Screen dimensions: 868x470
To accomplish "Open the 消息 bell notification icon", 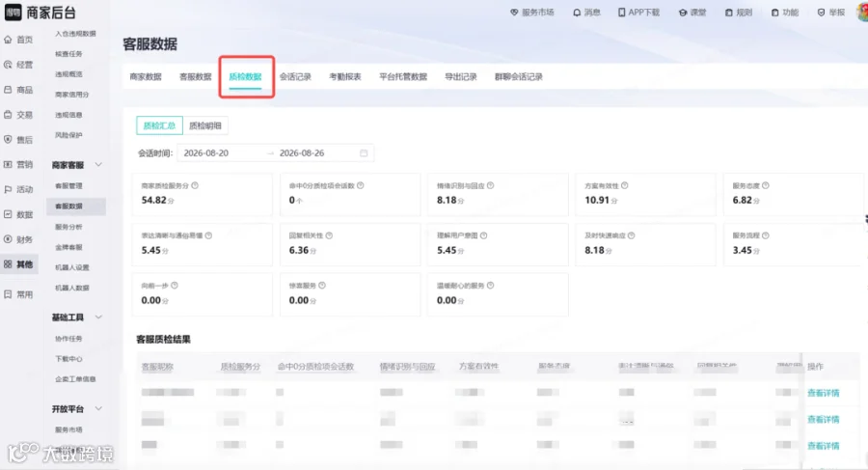I will 577,13.
